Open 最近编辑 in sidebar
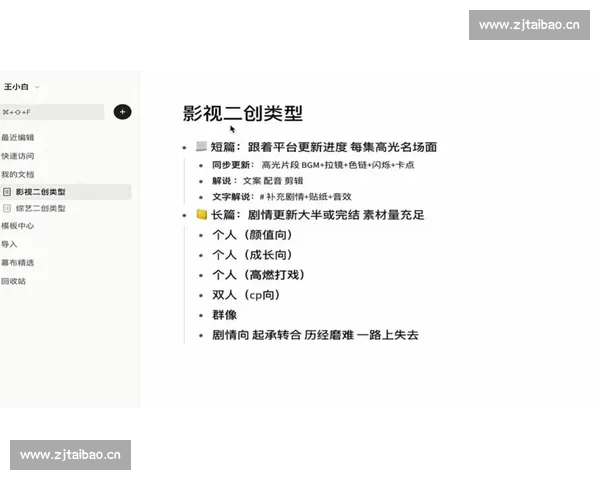The width and height of the screenshot is (600, 480). [x=18, y=137]
